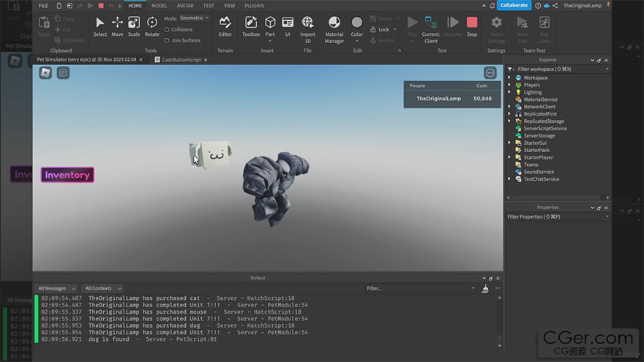Expand the Workspace node

point(509,78)
